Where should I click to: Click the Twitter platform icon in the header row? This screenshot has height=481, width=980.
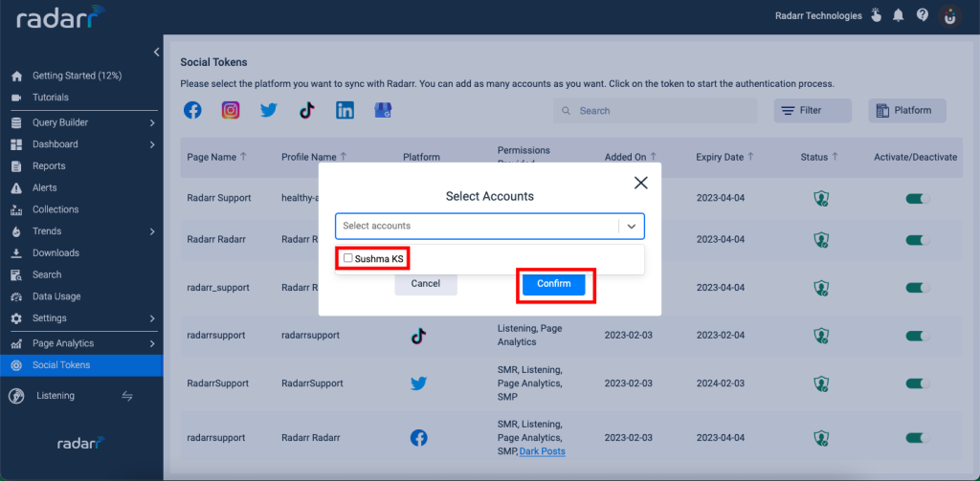[269, 111]
